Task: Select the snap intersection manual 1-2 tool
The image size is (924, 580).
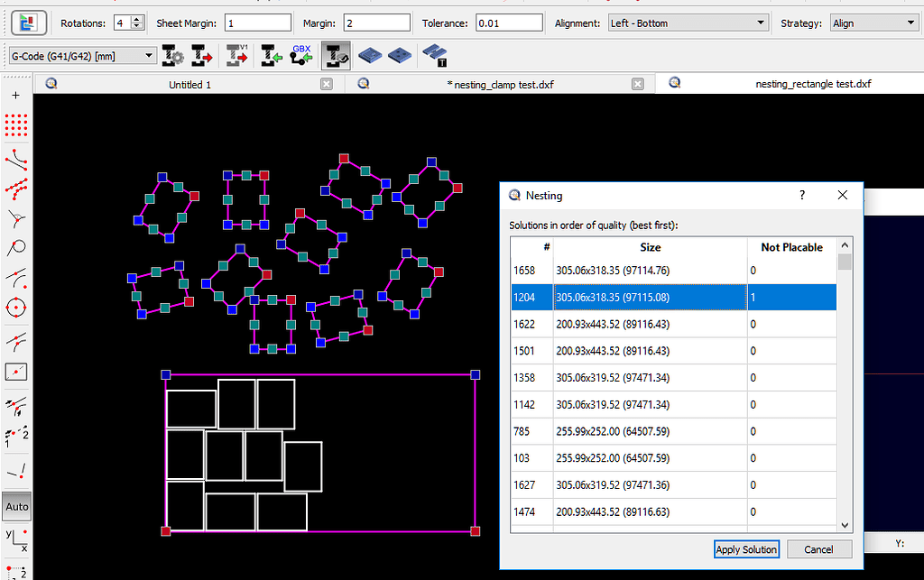Action: pyautogui.click(x=16, y=437)
